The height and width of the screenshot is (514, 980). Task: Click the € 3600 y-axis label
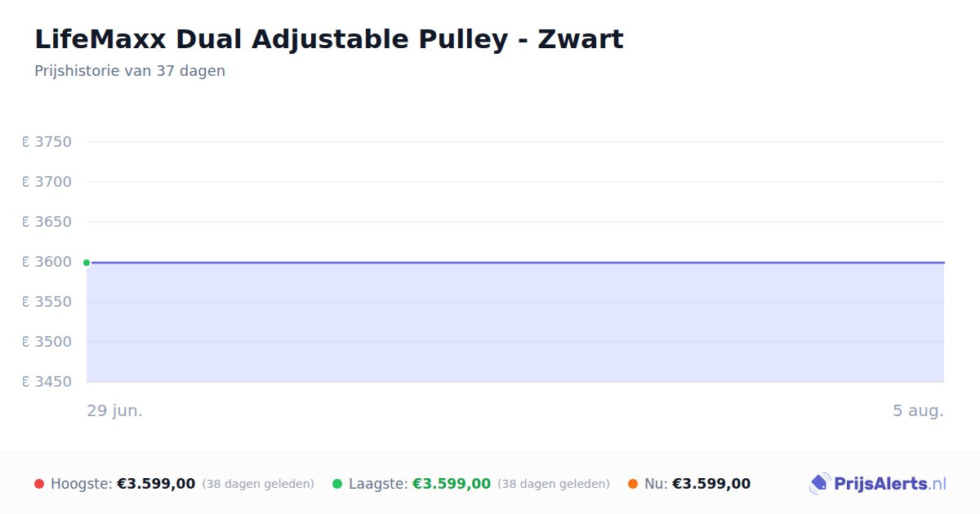tap(47, 262)
